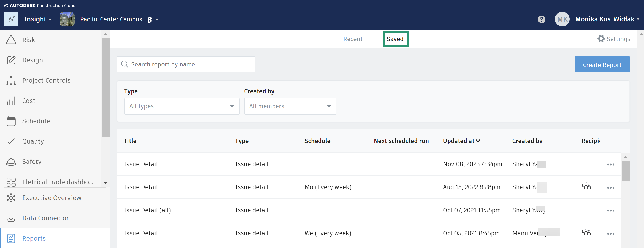Click the Create Report button
644x248 pixels.
[x=602, y=65]
